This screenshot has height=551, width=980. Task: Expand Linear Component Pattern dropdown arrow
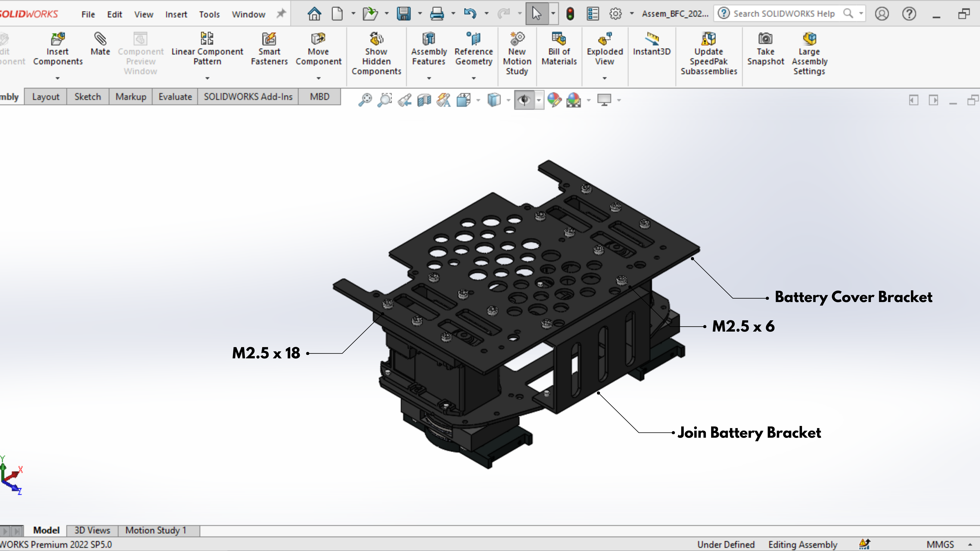[207, 78]
